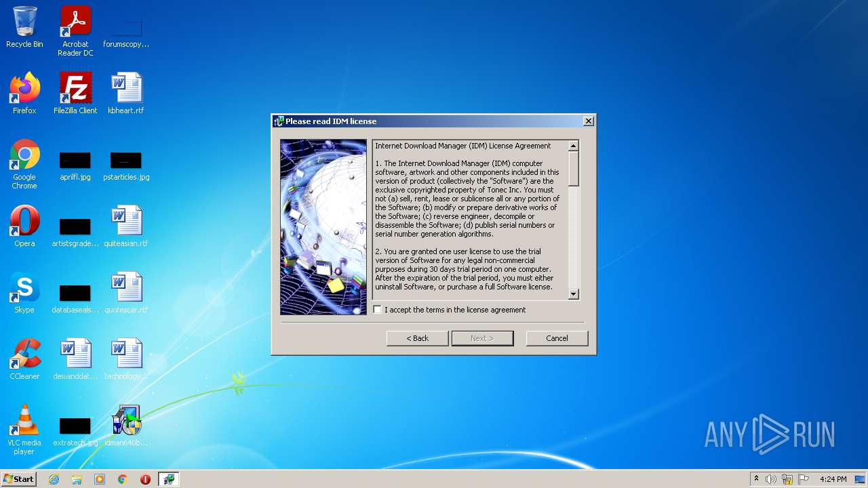868x488 pixels.
Task: Open the media player taskbar icon
Action: click(x=100, y=479)
